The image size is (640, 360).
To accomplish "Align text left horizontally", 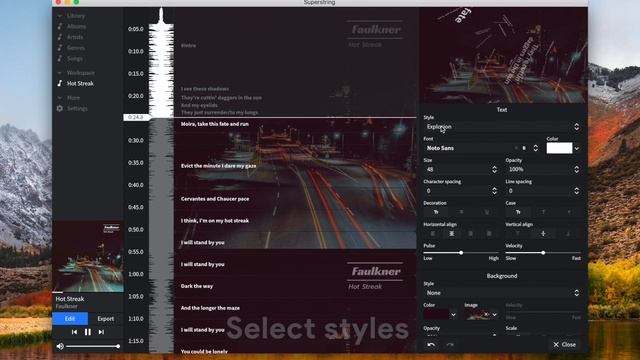I will [x=433, y=234].
